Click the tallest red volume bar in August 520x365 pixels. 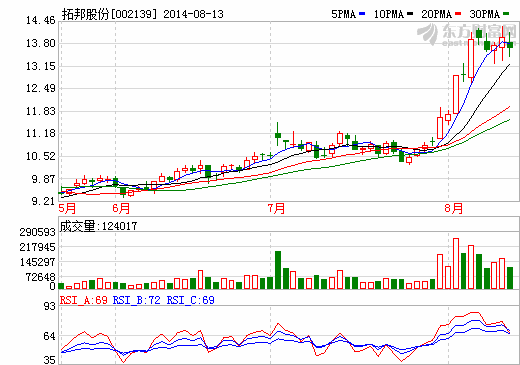point(456,263)
